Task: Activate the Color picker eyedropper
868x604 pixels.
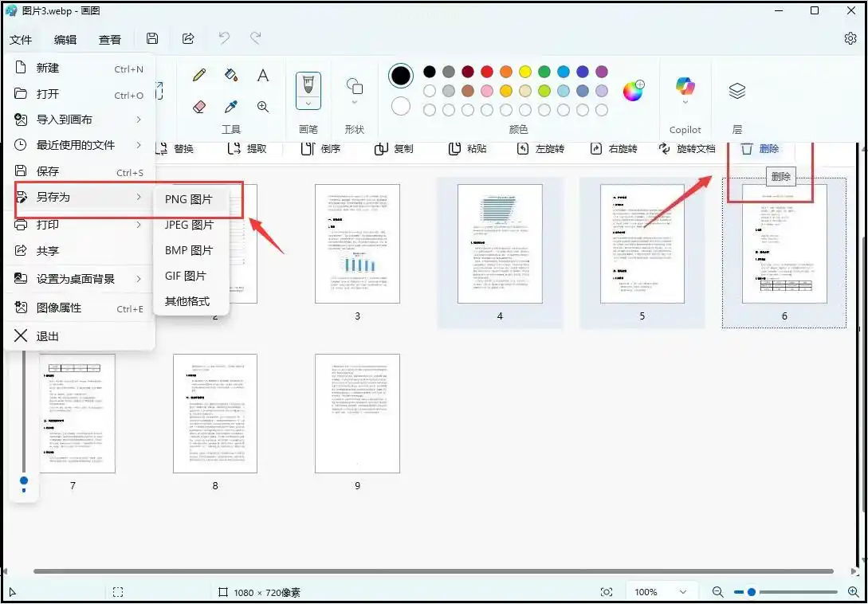Action: [231, 107]
